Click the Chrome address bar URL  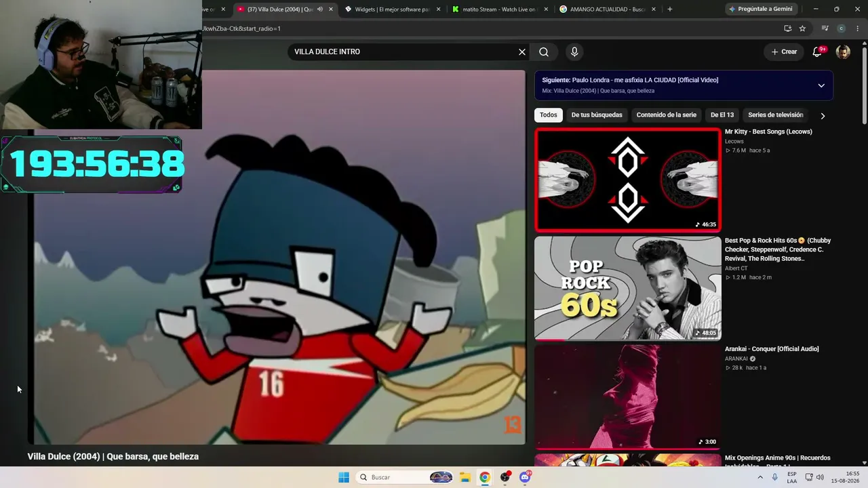pyautogui.click(x=241, y=28)
